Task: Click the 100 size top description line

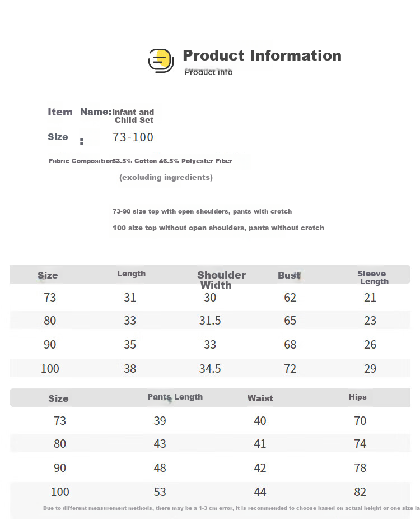Action: (218, 228)
